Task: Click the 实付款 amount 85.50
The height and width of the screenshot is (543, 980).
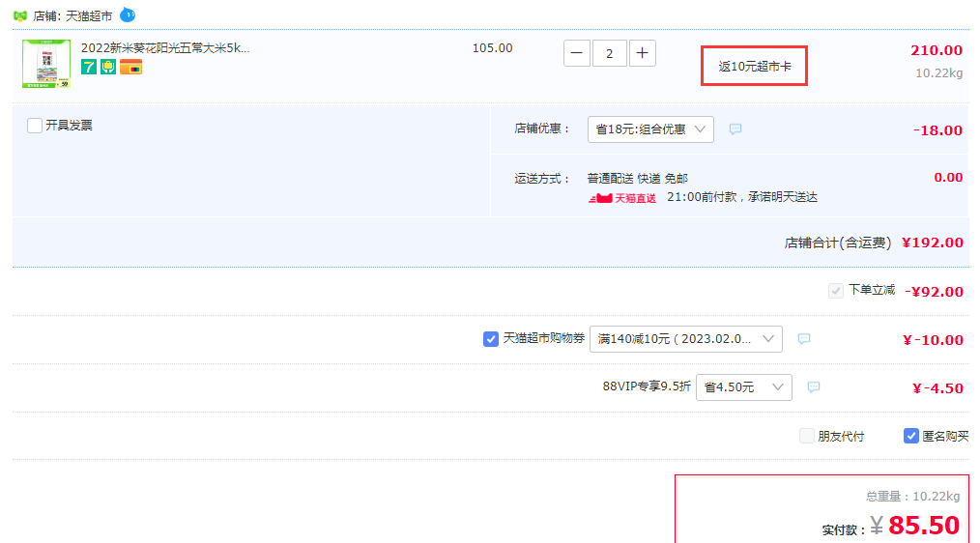Action: point(924,526)
